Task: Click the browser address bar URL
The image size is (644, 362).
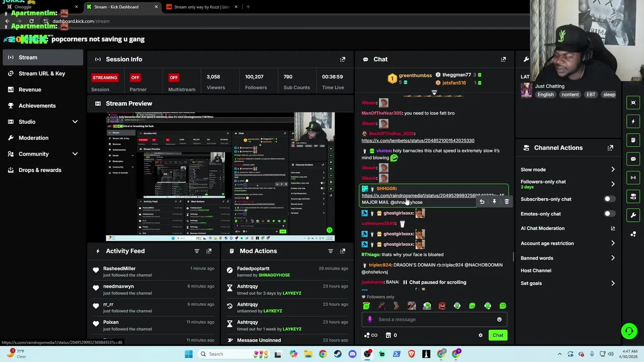Action: click(x=80, y=21)
